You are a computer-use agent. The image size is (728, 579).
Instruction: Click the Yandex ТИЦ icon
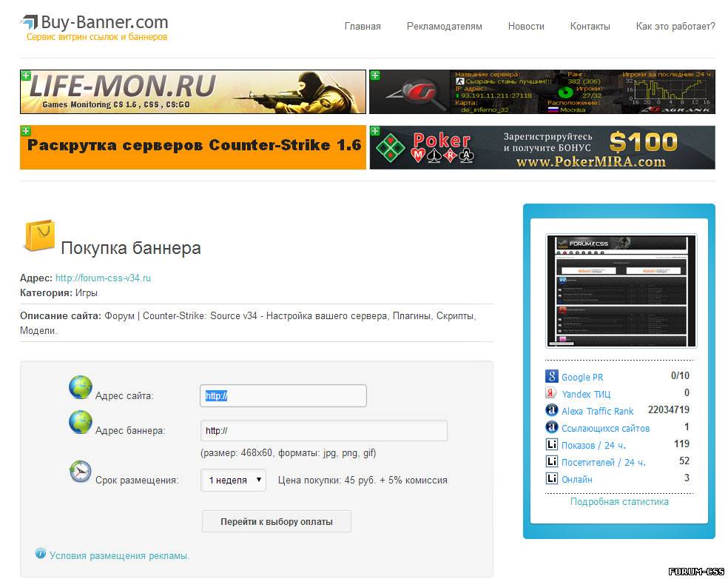pos(551,393)
